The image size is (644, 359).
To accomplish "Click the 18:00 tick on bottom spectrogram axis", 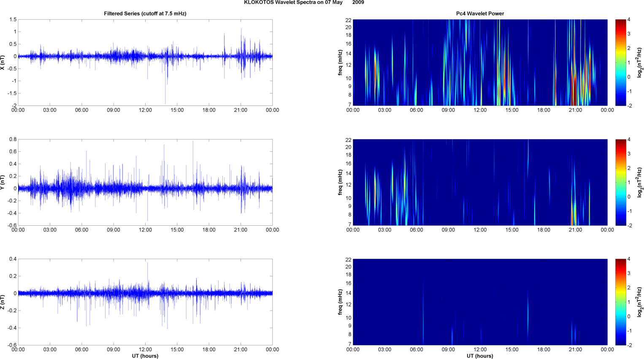I will [x=544, y=350].
